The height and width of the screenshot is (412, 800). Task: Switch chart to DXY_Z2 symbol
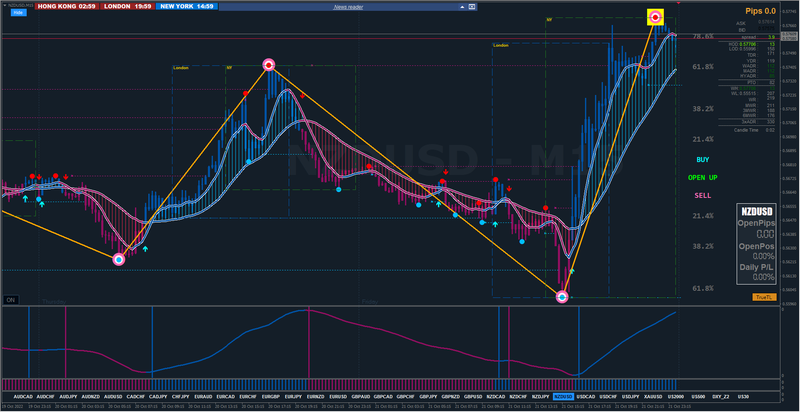720,397
